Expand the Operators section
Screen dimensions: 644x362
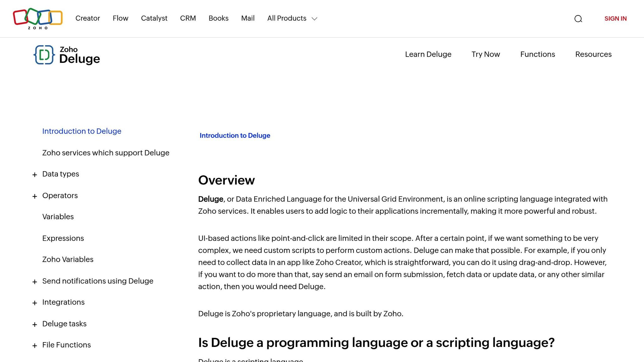[x=35, y=196]
